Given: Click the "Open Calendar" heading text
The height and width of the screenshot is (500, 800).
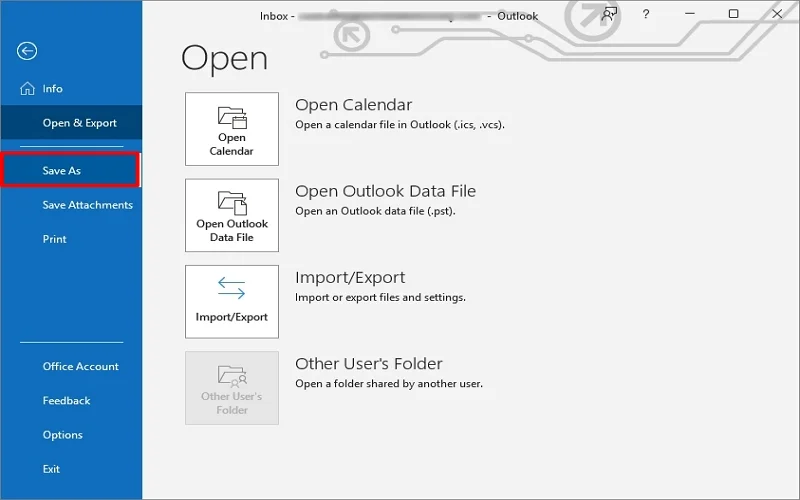Looking at the screenshot, I should click(354, 105).
